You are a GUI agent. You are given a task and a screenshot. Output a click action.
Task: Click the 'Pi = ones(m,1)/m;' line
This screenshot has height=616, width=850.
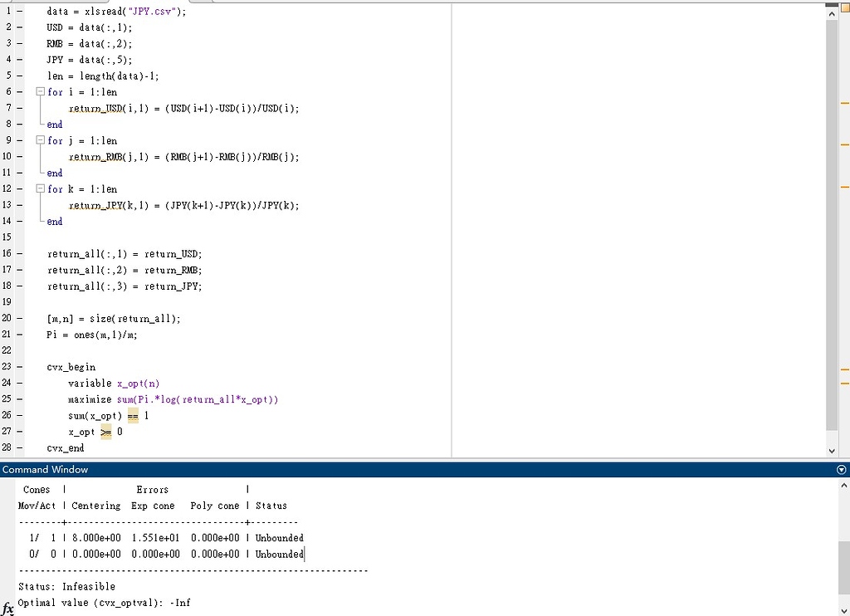click(91, 335)
